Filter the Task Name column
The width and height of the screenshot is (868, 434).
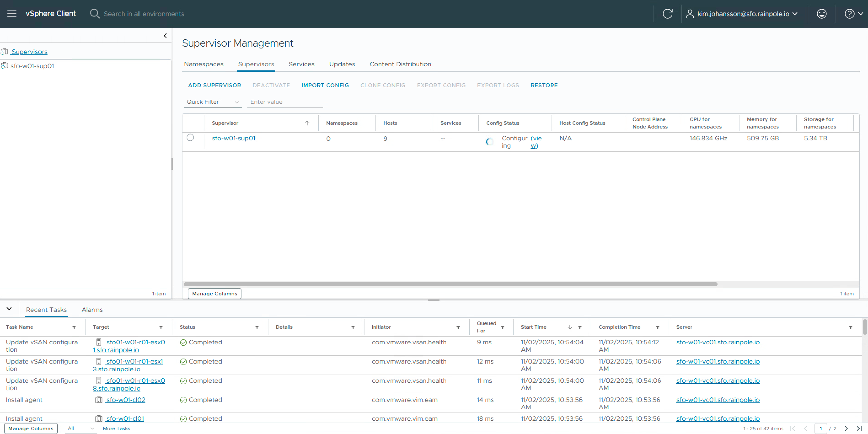[x=74, y=327]
